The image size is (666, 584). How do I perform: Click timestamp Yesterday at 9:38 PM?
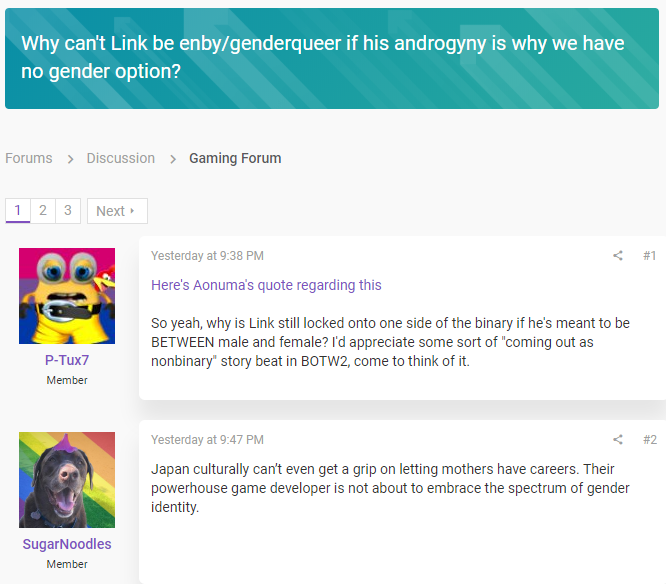point(207,256)
